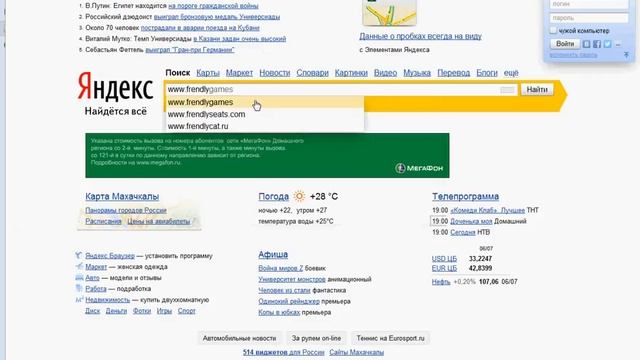The image size is (640, 360).
Task: Open the Телепрограмма link
Action: [x=465, y=196]
